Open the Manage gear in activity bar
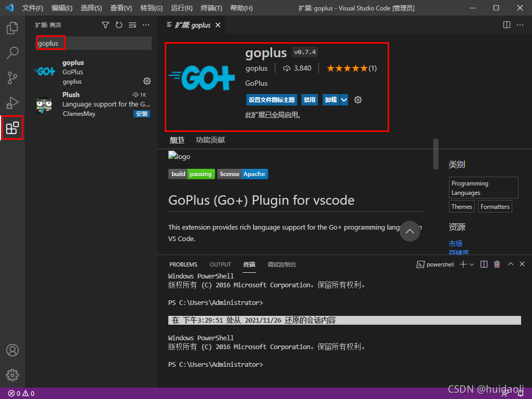Image resolution: width=532 pixels, height=399 pixels. coord(12,375)
